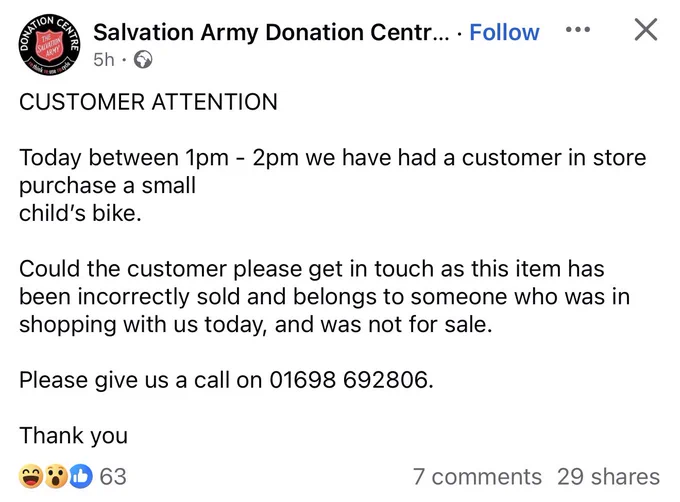Tap the phone number 01698 692806
The width and height of the screenshot is (680, 502).
click(x=351, y=380)
